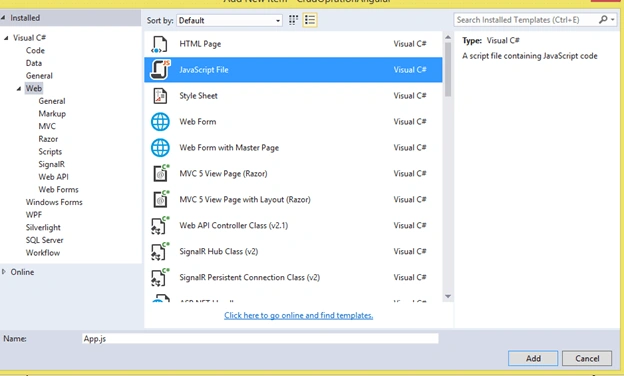Focus the Search Installed Templates box
624x376 pixels.
[x=525, y=19]
